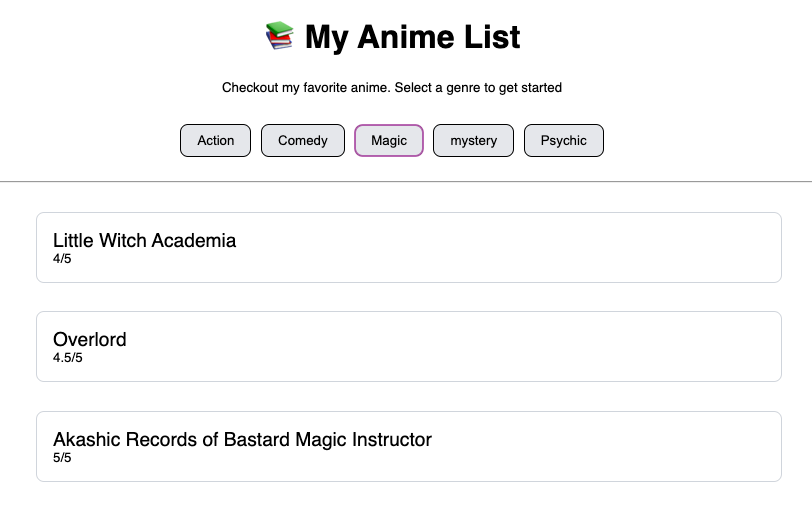Choose the Comedy genre button
Viewport: 812px width, 518px height.
point(303,140)
